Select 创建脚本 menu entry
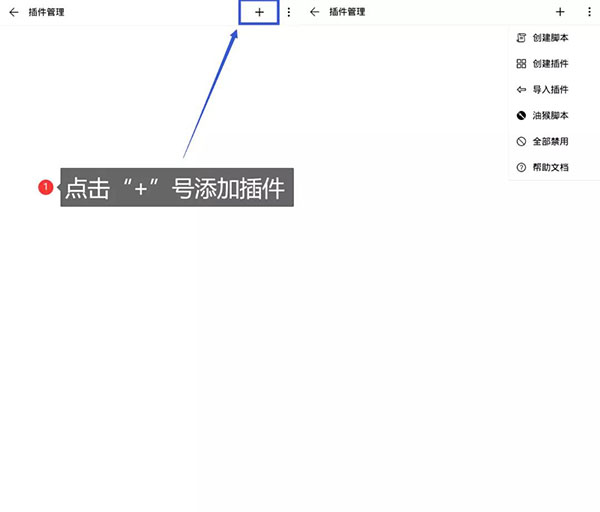This screenshot has width=600, height=512. pos(554,38)
